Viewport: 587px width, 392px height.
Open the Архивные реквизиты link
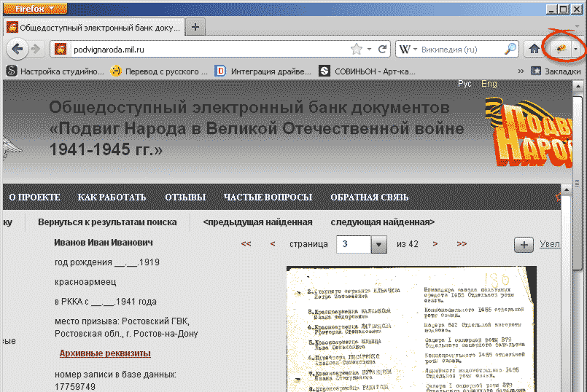click(105, 353)
